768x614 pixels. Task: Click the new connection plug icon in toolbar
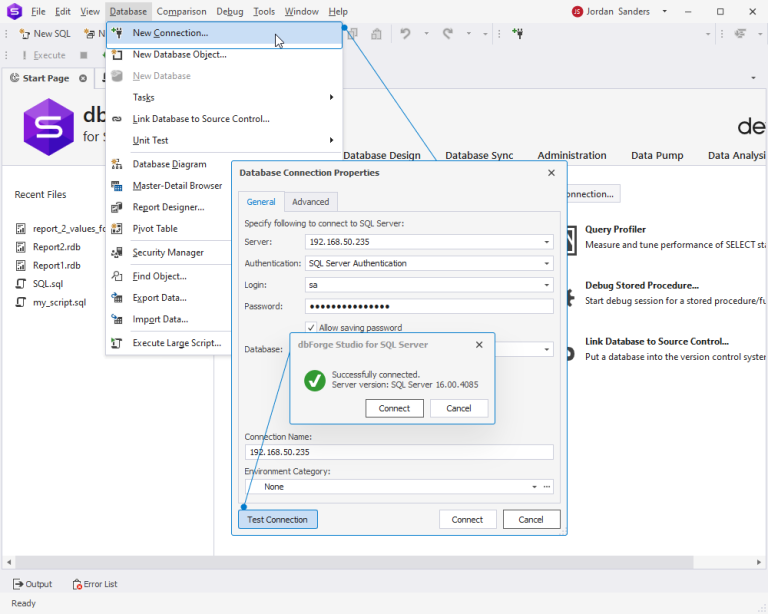[518, 33]
